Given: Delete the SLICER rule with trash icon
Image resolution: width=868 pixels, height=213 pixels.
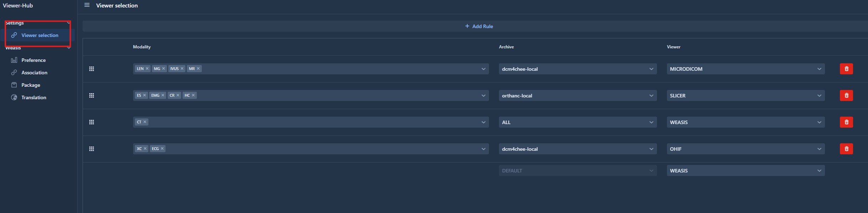Looking at the screenshot, I should [x=846, y=96].
